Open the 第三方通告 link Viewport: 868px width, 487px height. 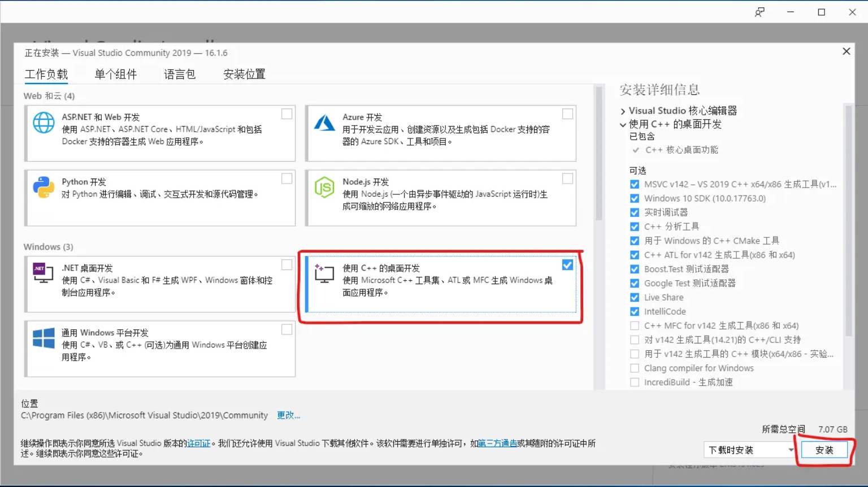point(497,443)
